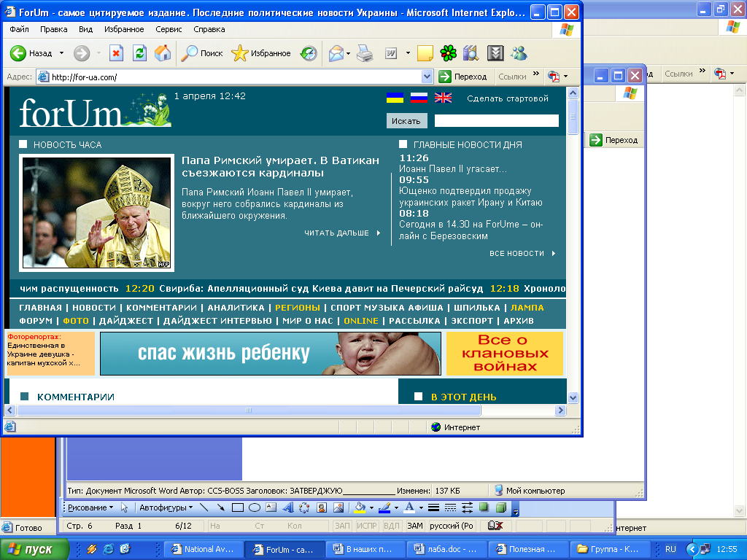This screenshot has width=747, height=560.
Task: Open the Line Color dropdown arrow
Action: 396,507
